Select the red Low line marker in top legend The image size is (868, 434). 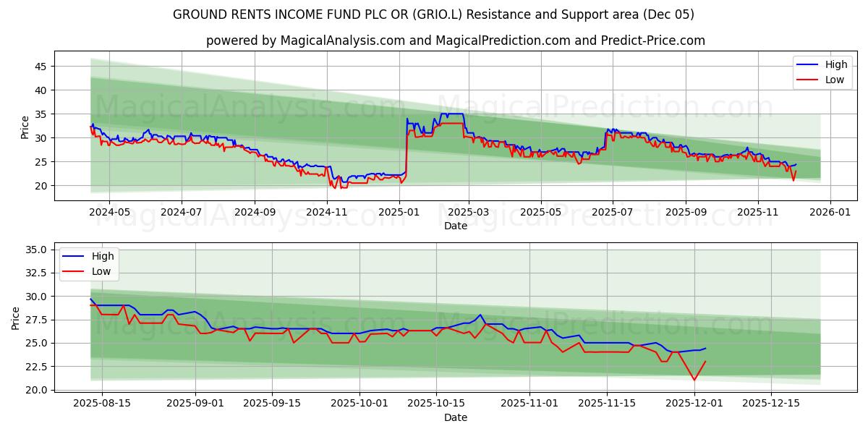coord(808,79)
